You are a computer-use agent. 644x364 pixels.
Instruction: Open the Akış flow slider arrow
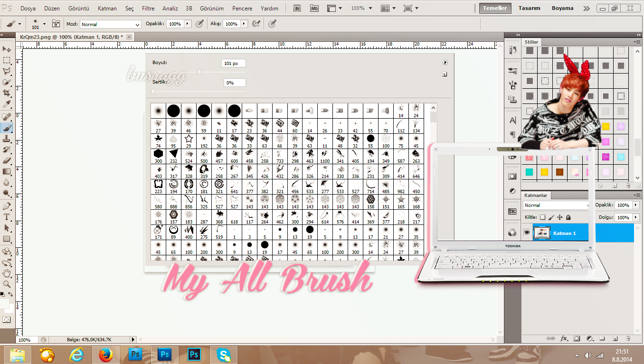click(x=245, y=24)
